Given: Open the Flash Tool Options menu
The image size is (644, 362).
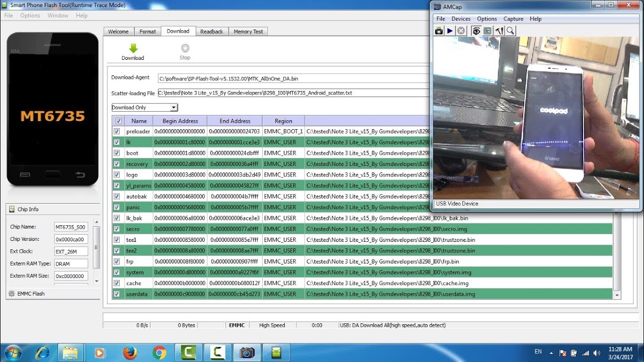Looking at the screenshot, I should (x=30, y=16).
